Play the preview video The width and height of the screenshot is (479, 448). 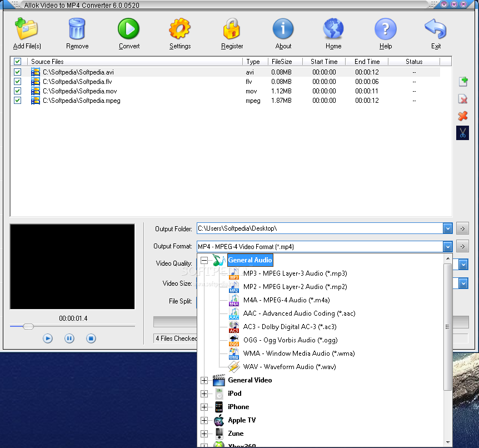coord(48,339)
